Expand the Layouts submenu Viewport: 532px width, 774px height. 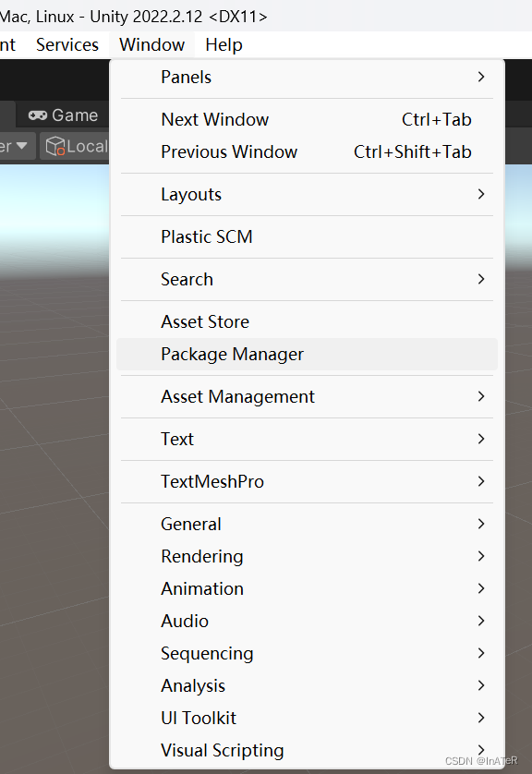pos(479,194)
